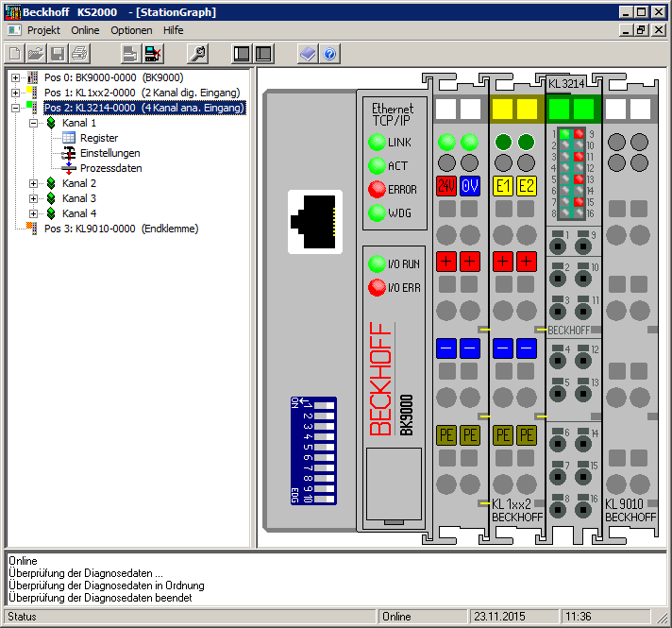This screenshot has width=672, height=628.
Task: Disconnect using the logout computer icon
Action: pos(153,54)
